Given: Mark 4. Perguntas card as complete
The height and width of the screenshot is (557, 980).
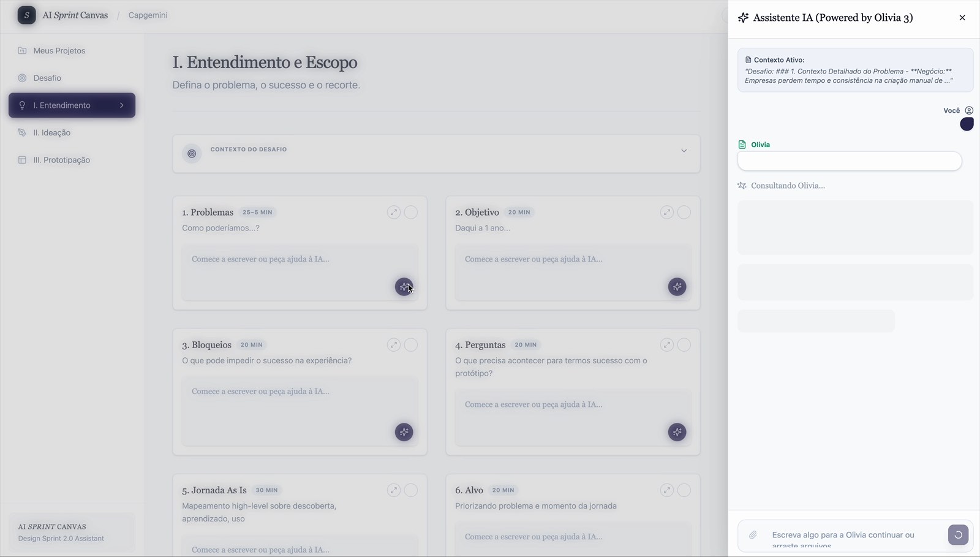Looking at the screenshot, I should 684,345.
